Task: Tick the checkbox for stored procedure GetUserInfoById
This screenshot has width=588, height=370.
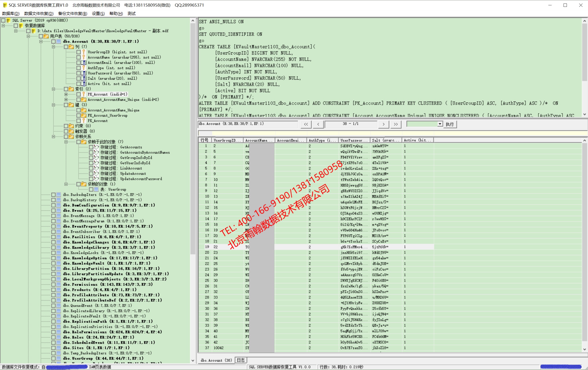Action: pyautogui.click(x=91, y=163)
